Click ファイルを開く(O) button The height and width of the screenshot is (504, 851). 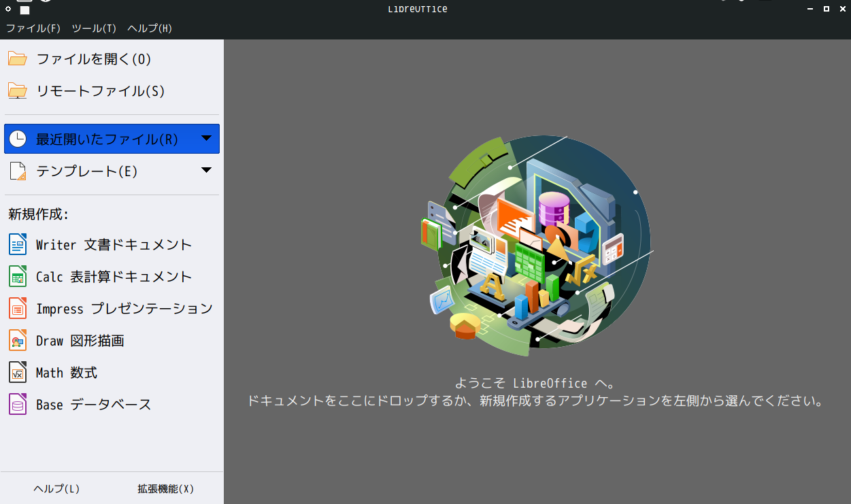pos(112,59)
